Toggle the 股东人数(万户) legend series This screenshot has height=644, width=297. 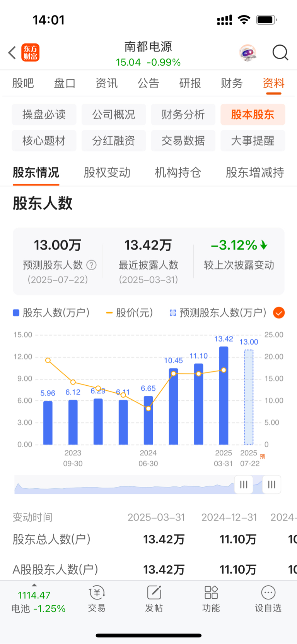[x=51, y=313]
